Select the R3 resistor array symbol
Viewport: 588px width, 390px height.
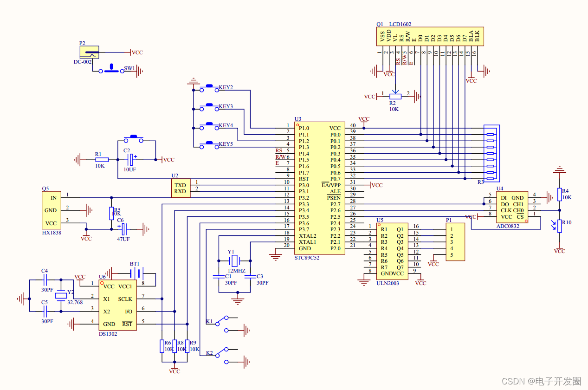[x=491, y=153]
